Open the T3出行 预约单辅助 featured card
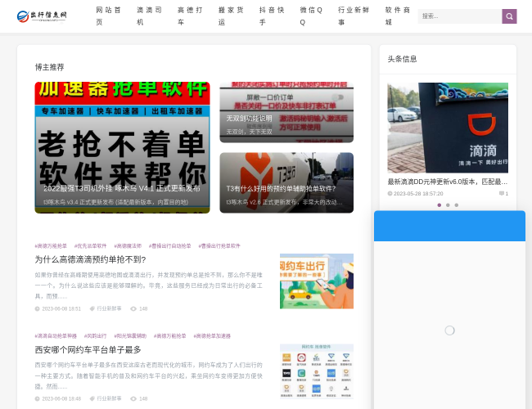 point(286,182)
